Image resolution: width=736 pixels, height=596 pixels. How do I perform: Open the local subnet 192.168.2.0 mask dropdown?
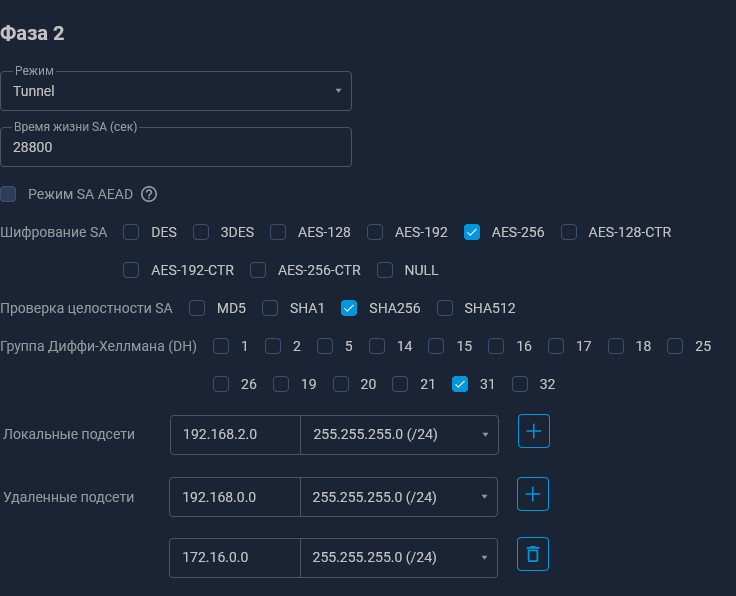[399, 435]
